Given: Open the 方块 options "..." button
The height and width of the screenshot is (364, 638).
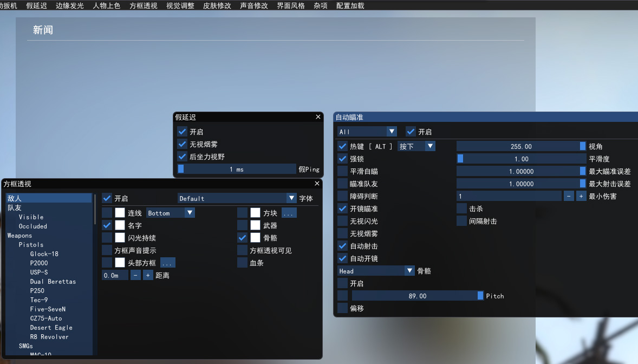Looking at the screenshot, I should 289,213.
